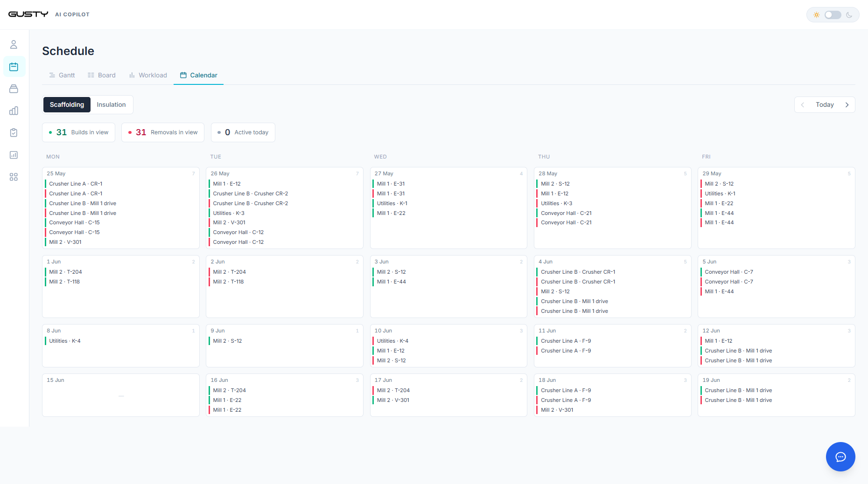Screen dimensions: 868x484
Task: Open the clipboard checklist sidebar icon
Action: [14, 133]
